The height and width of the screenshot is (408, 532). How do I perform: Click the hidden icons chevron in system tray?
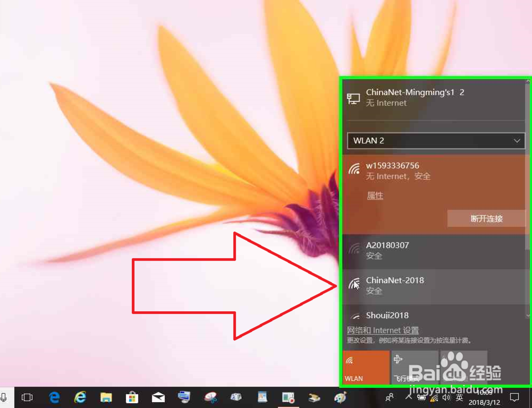409,397
